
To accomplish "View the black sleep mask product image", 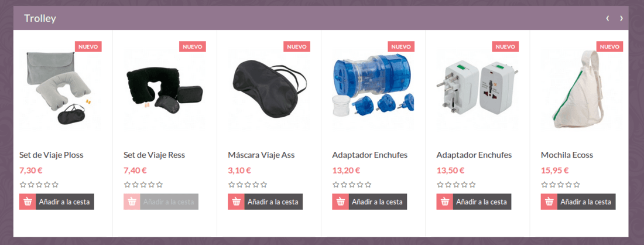I will tap(269, 87).
